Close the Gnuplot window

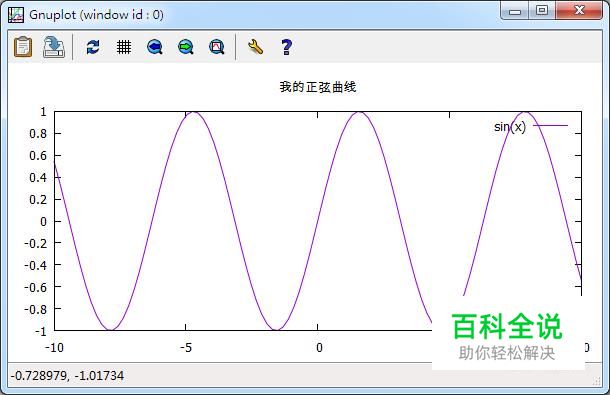(x=579, y=11)
